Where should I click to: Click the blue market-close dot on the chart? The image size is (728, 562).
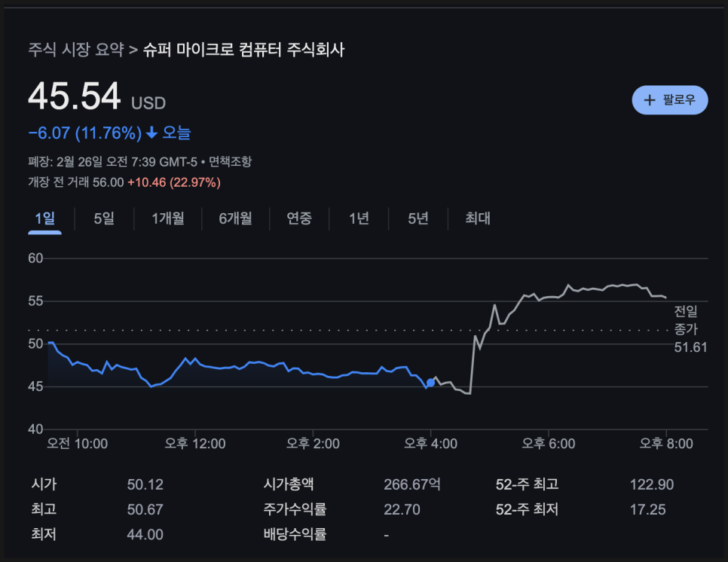click(x=430, y=383)
